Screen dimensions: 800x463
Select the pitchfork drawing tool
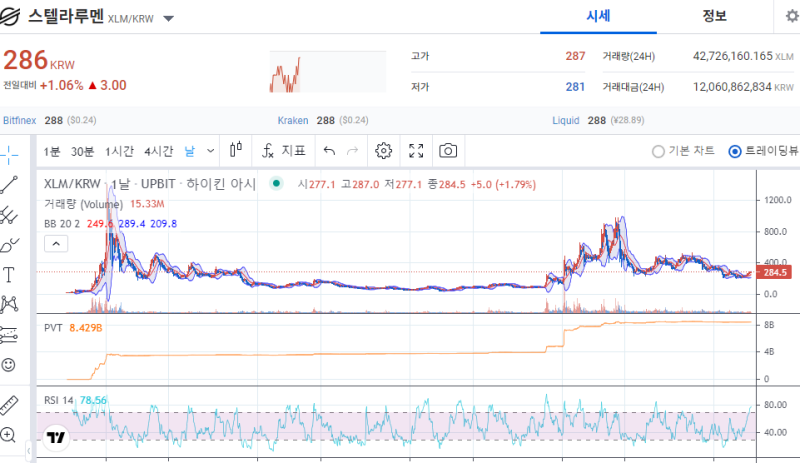coord(9,215)
